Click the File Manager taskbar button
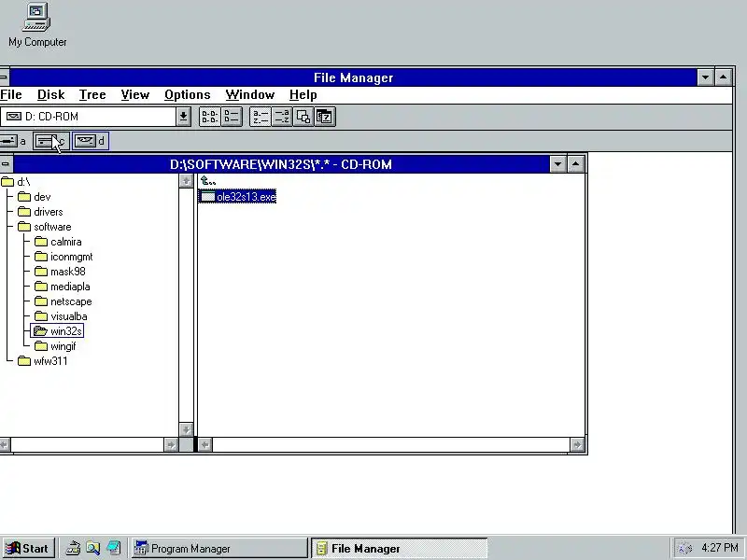 click(x=400, y=548)
